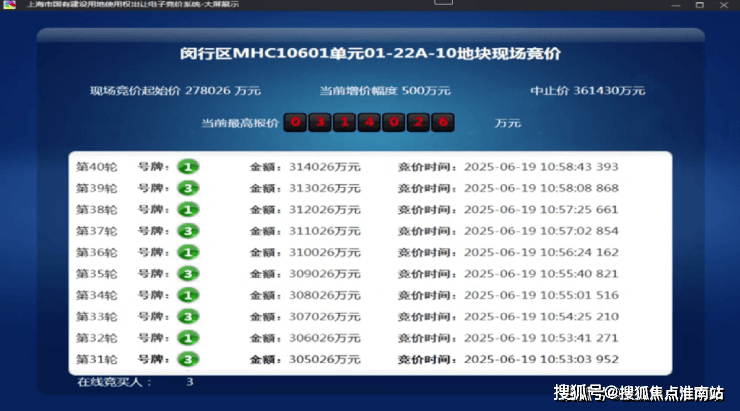Click the round 39 bidder number 3 badge

coord(188,188)
